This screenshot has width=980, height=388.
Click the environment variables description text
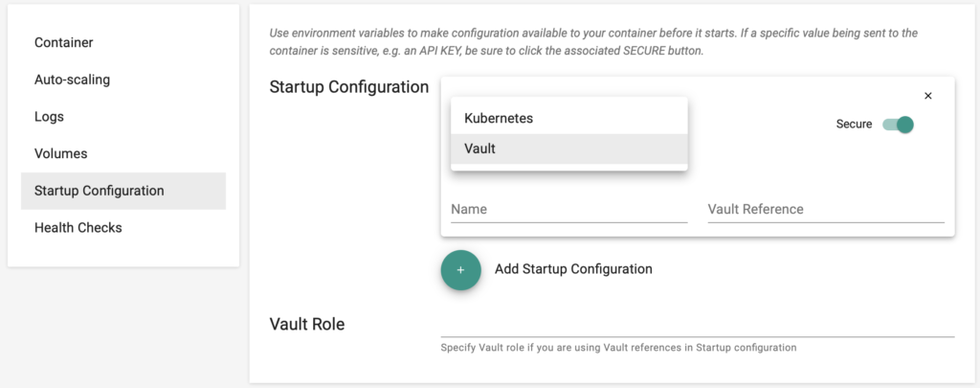click(x=593, y=41)
